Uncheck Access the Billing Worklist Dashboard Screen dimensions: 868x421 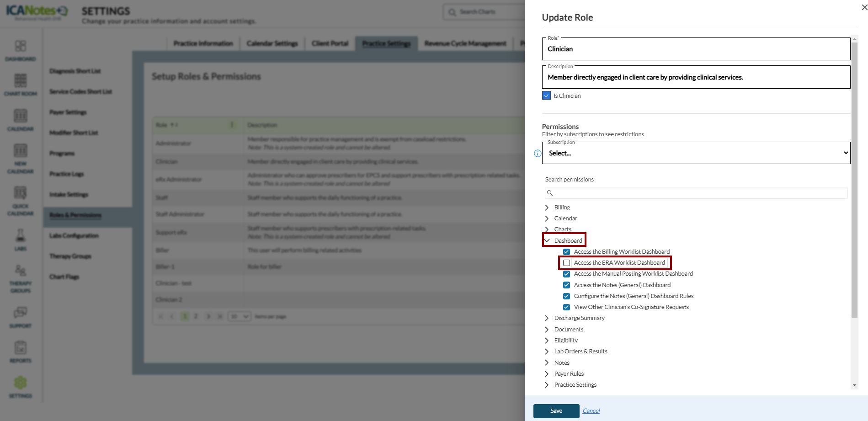(566, 252)
